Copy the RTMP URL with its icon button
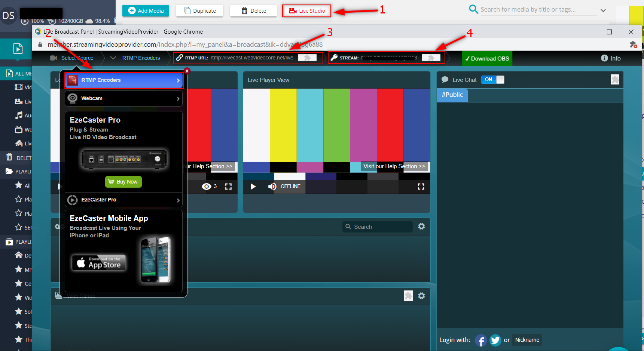The width and height of the screenshot is (644, 351). pyautogui.click(x=308, y=58)
